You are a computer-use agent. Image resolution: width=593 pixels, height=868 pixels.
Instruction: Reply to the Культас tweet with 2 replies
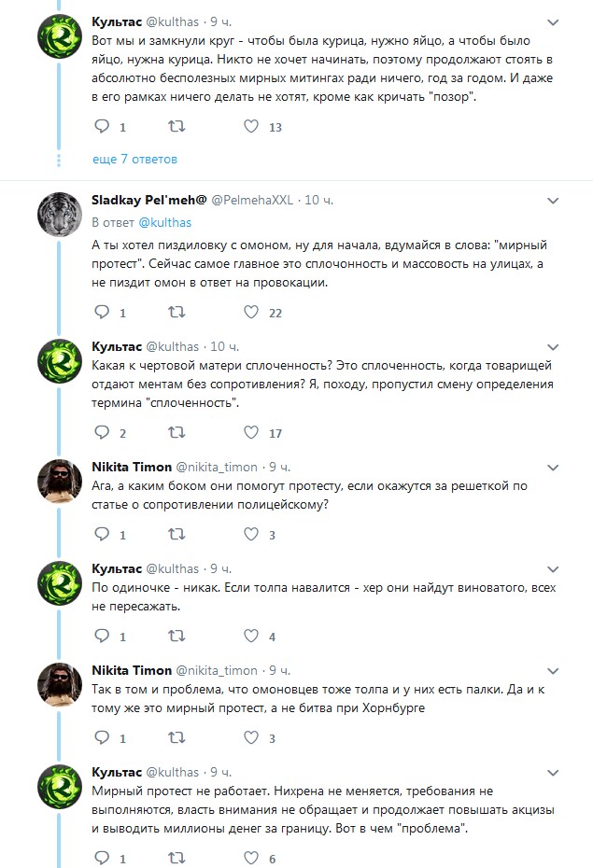[x=103, y=432]
